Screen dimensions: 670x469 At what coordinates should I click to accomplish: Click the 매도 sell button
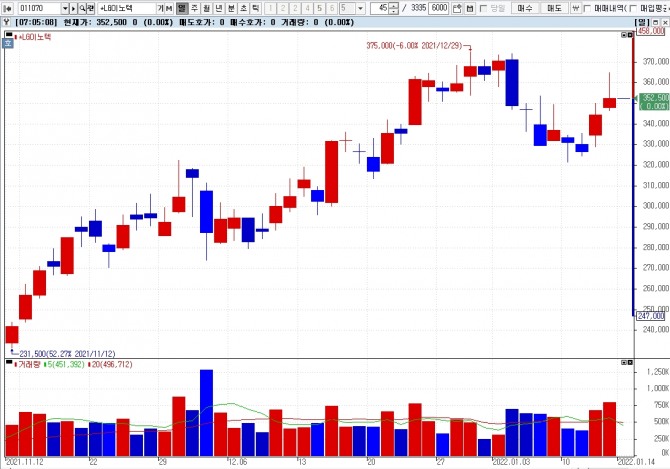554,8
